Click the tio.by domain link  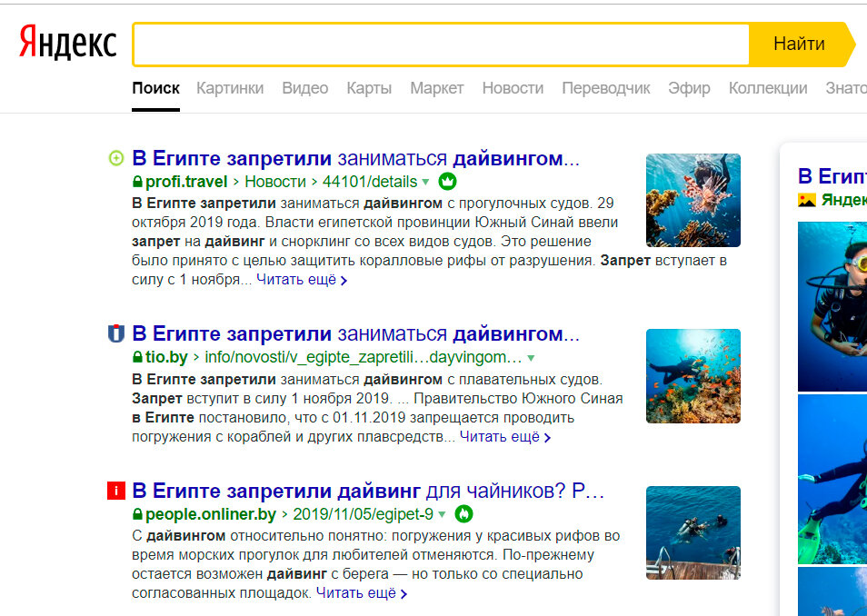pos(166,358)
